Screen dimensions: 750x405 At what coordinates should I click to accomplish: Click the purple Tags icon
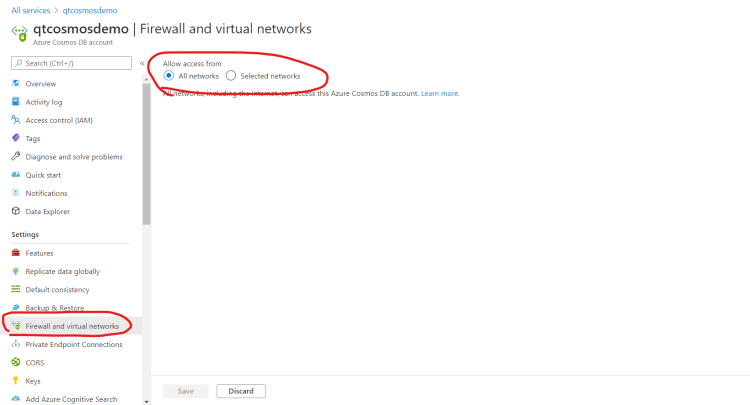(x=16, y=138)
